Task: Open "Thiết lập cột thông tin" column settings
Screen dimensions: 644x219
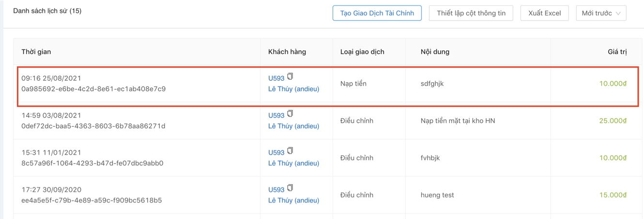Action: (471, 13)
